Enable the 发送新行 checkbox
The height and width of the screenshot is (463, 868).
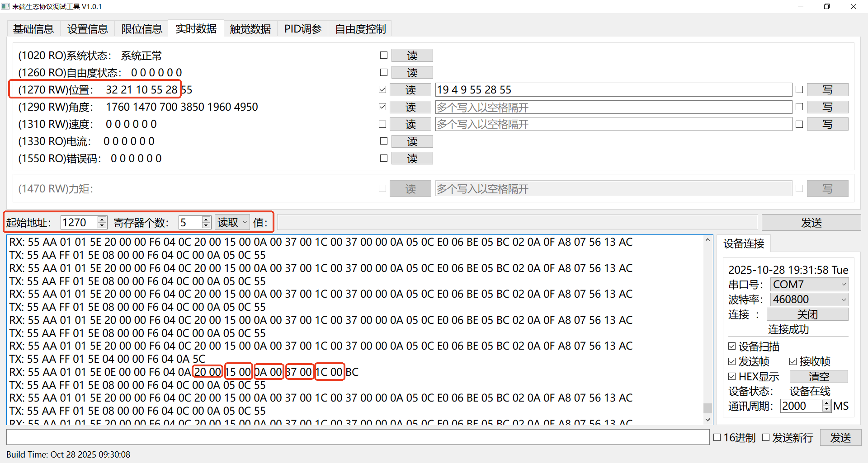coord(766,437)
